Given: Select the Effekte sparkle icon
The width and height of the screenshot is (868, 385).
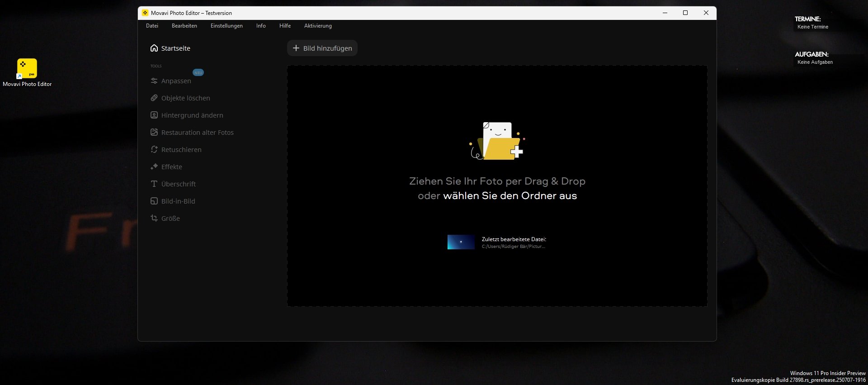Looking at the screenshot, I should coord(154,166).
